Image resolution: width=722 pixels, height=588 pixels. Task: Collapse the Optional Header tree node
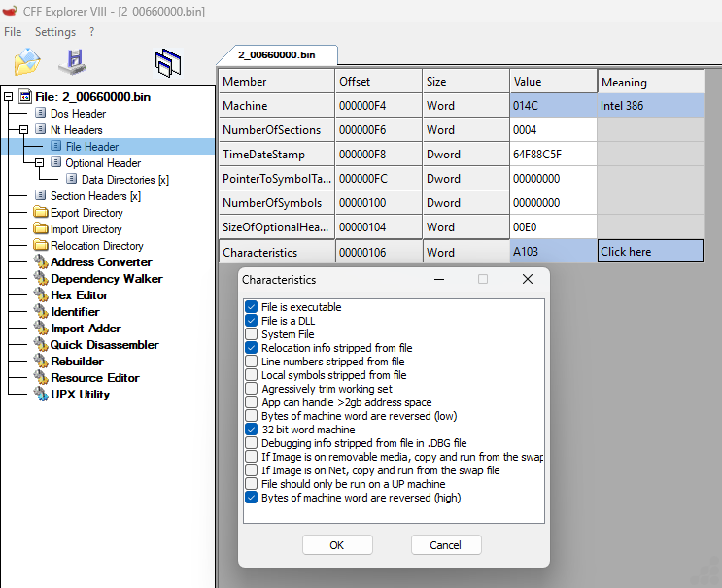(40, 163)
